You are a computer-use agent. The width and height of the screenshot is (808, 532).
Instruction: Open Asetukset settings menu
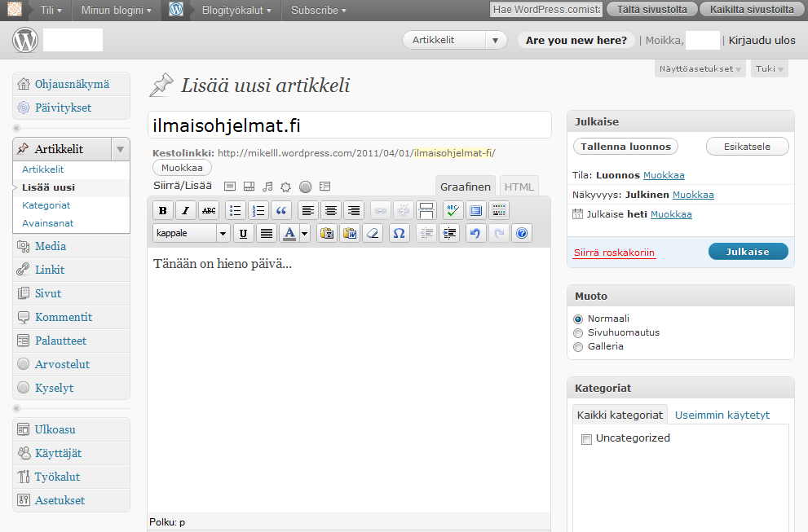60,500
